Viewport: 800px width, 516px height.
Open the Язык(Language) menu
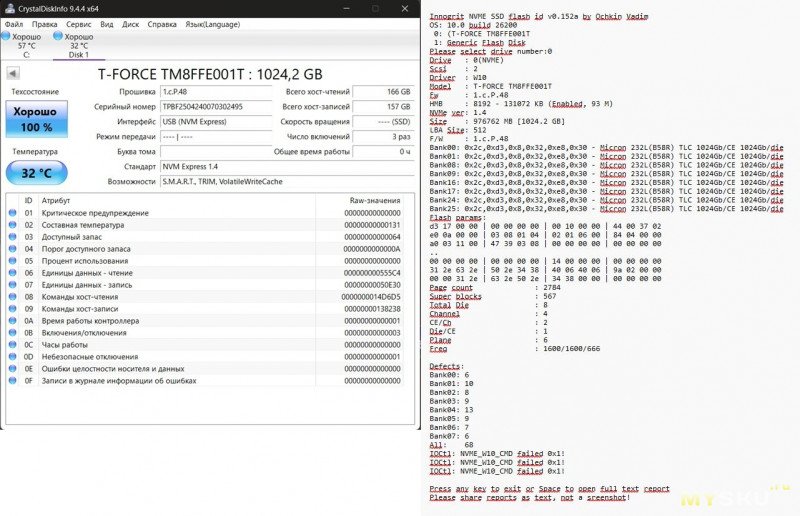tap(212, 24)
